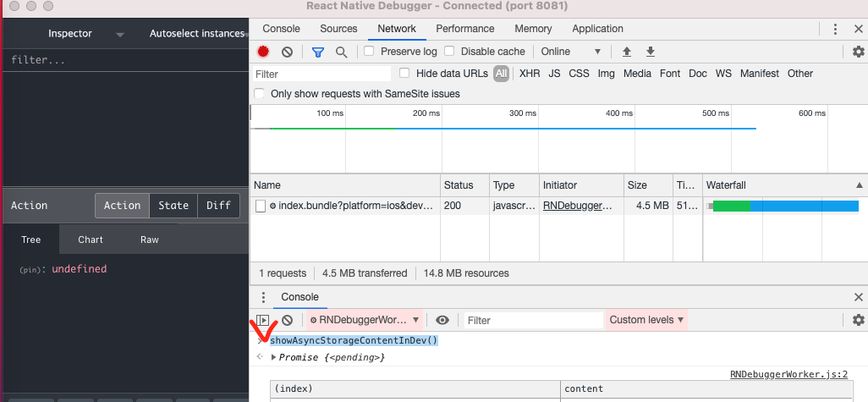Open console drawer three-dot menu
Image resolution: width=868 pixels, height=402 pixels.
pos(263,297)
